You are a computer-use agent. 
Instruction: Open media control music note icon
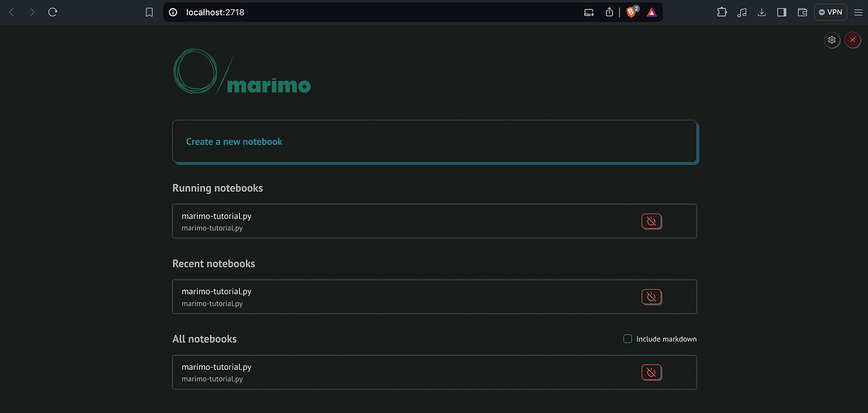coord(742,12)
